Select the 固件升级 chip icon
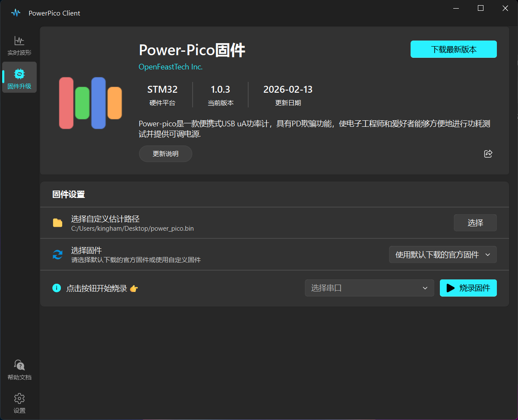Screen dimensions: 518x420 pos(19,73)
